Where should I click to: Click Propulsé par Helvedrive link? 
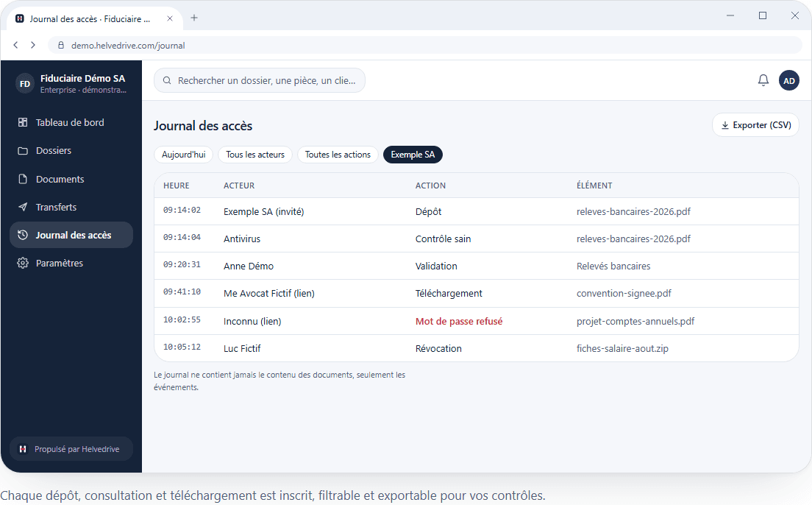pyautogui.click(x=71, y=449)
